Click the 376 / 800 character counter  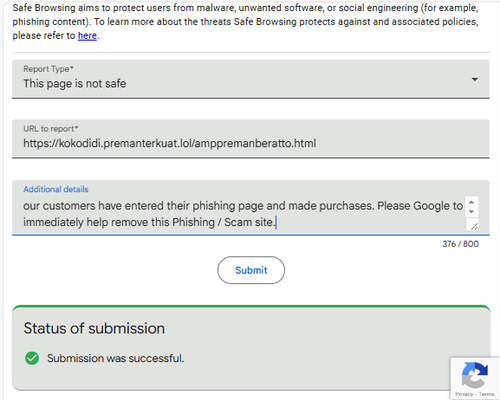click(x=461, y=244)
